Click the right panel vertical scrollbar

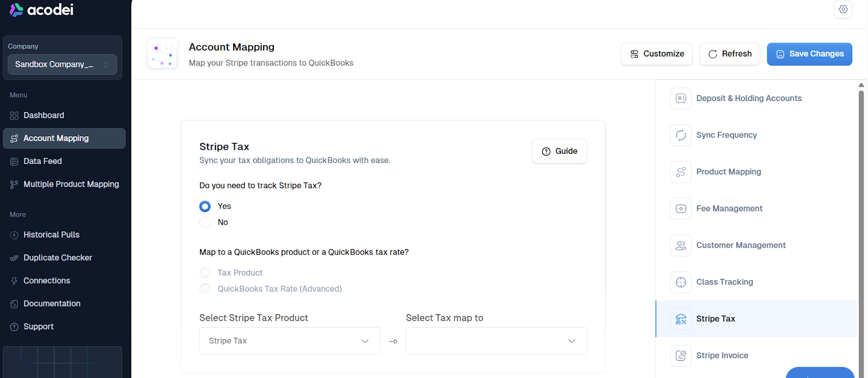pos(861,217)
